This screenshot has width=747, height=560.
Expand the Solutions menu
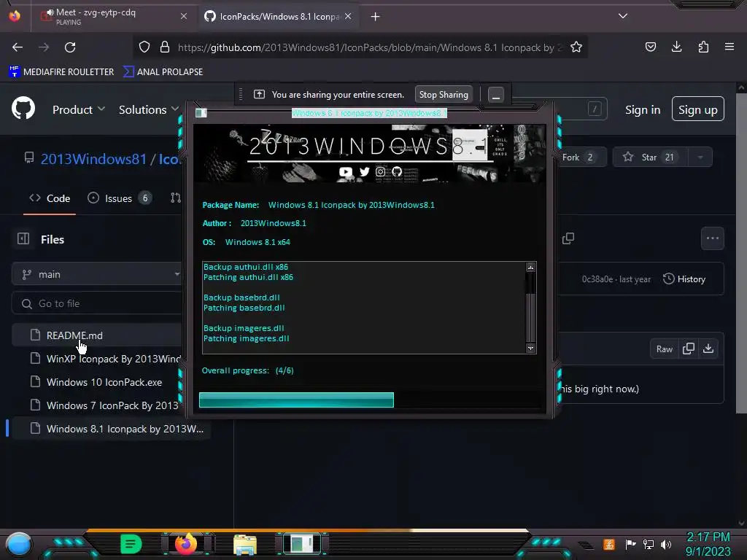point(149,109)
